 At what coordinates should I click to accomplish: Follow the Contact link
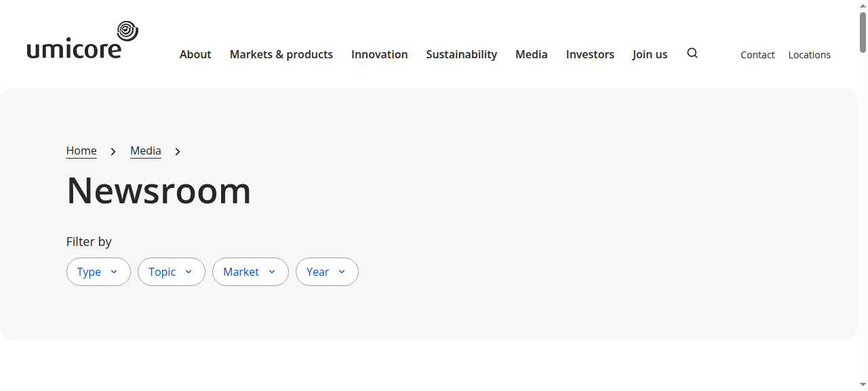point(757,55)
